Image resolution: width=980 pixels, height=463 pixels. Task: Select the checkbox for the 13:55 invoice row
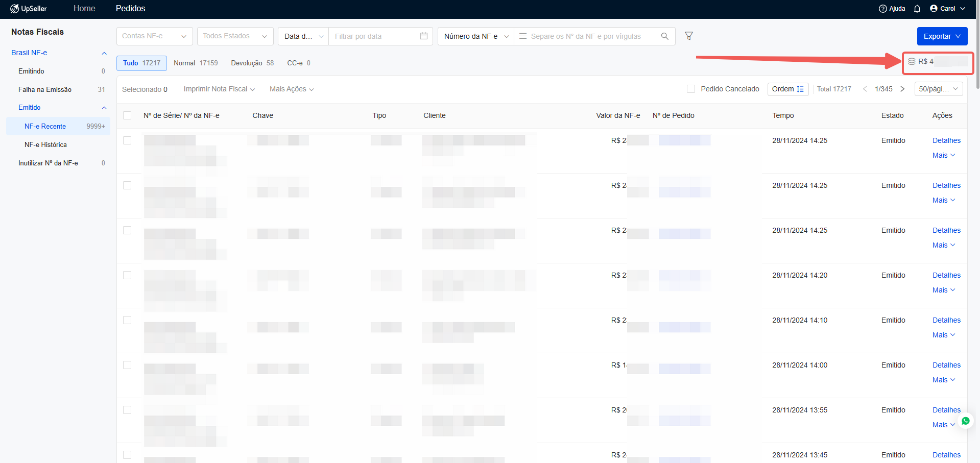click(127, 410)
